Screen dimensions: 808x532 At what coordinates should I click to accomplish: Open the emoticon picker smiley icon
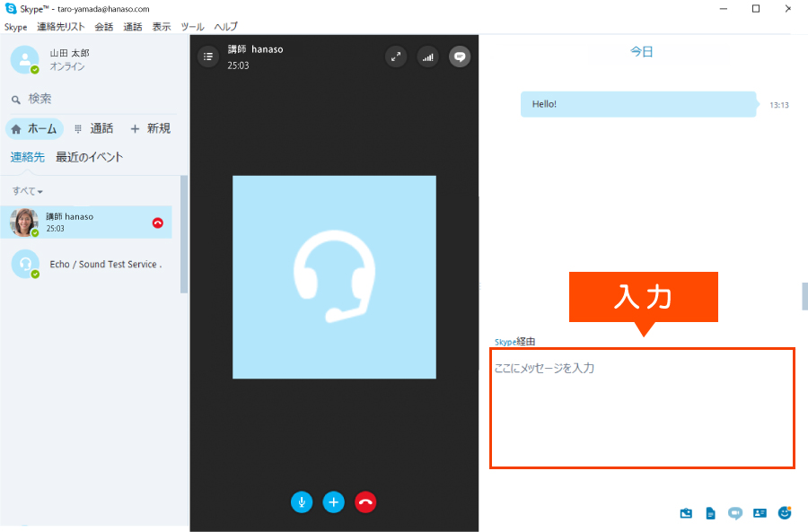tap(785, 513)
